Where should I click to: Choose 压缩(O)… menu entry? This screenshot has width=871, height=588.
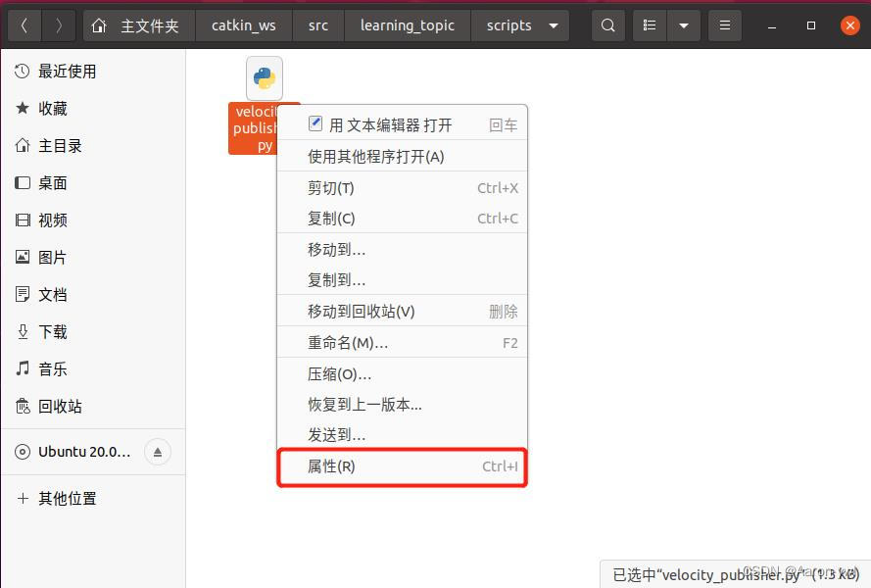coord(402,374)
